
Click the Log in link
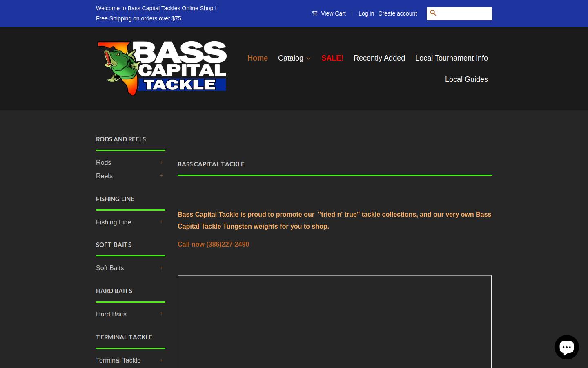366,13
